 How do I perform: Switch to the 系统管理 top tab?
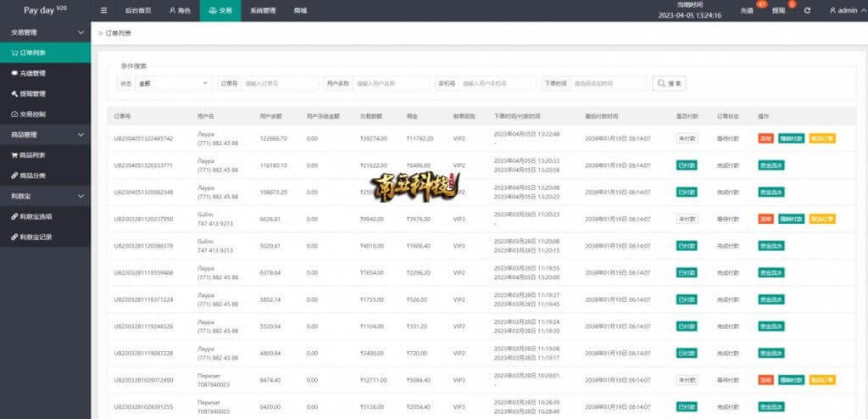coord(263,10)
